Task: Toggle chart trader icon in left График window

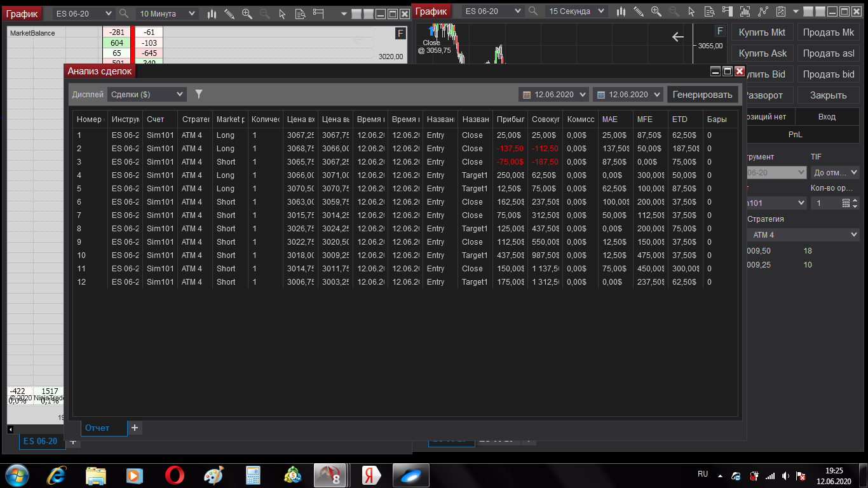Action: coord(318,13)
